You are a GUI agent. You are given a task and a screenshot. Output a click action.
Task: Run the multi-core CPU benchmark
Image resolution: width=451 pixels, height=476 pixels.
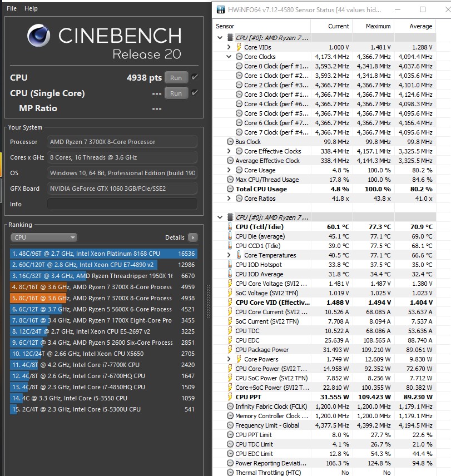pyautogui.click(x=176, y=78)
